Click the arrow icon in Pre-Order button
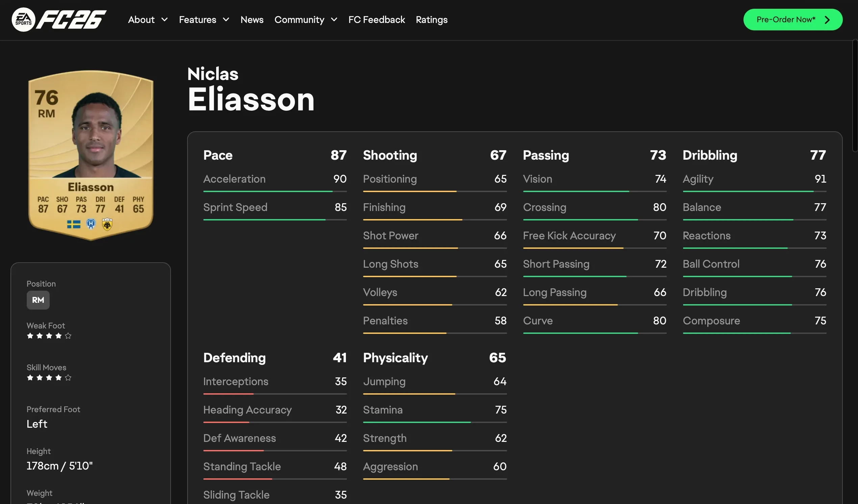 pyautogui.click(x=827, y=20)
